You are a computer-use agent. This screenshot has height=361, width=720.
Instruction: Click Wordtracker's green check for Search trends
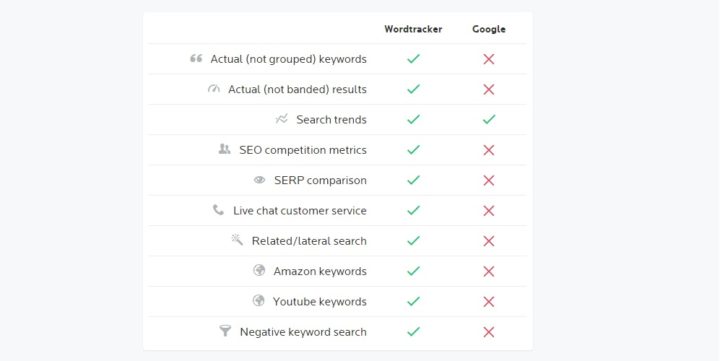coord(413,119)
